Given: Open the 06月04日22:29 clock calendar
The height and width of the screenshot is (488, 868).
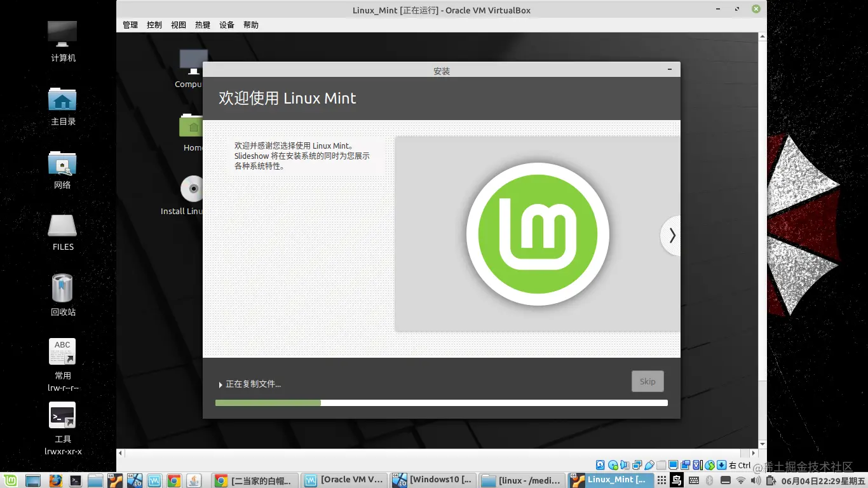Looking at the screenshot, I should click(823, 480).
